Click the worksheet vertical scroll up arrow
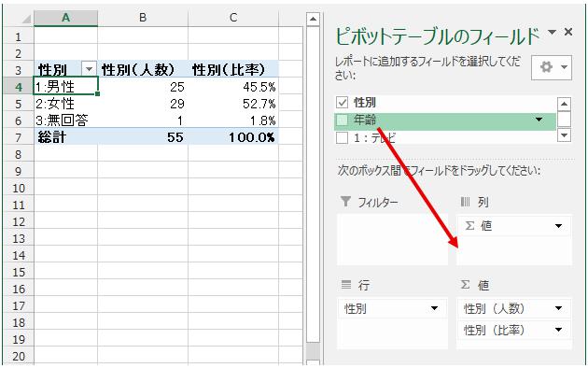The image size is (588, 368). click(313, 19)
